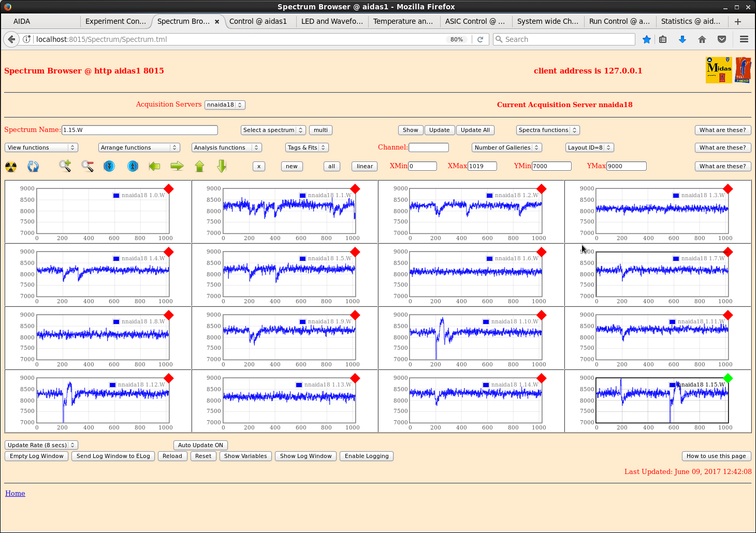
Task: Open the Select a spectrum dropdown
Action: coord(273,130)
